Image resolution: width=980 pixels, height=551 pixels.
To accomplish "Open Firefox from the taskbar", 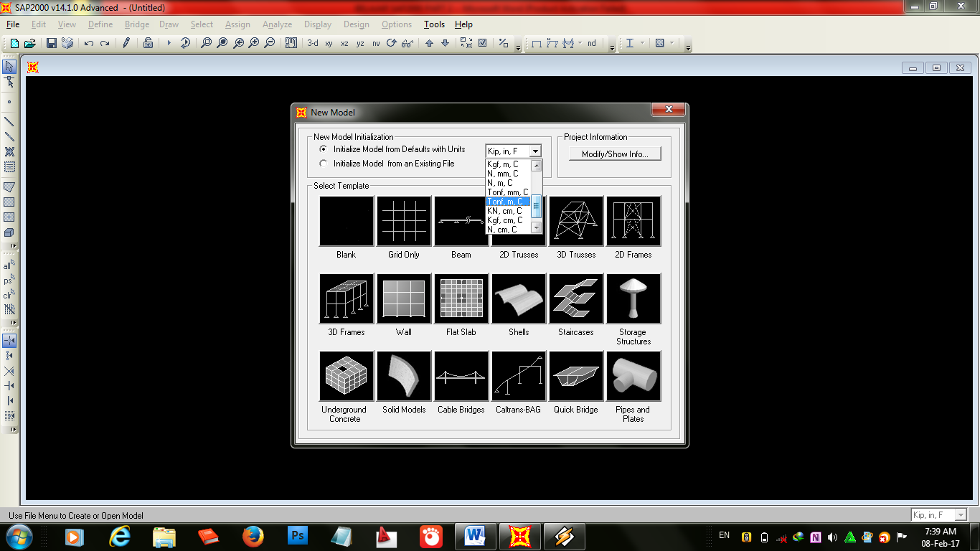I will point(253,536).
